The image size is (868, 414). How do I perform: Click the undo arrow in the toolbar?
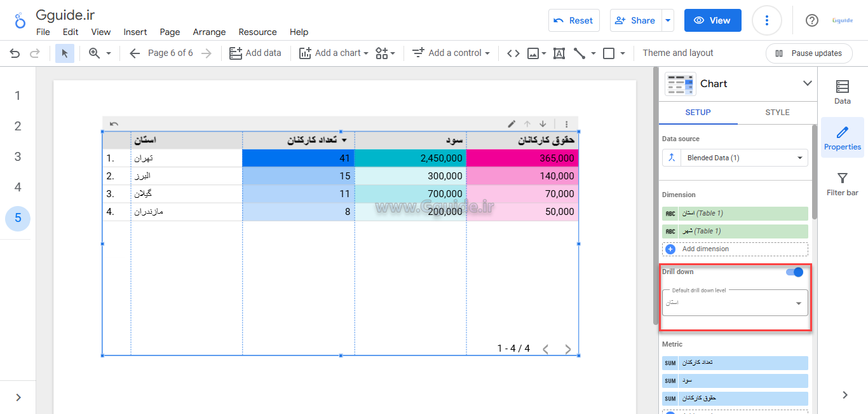(15, 53)
